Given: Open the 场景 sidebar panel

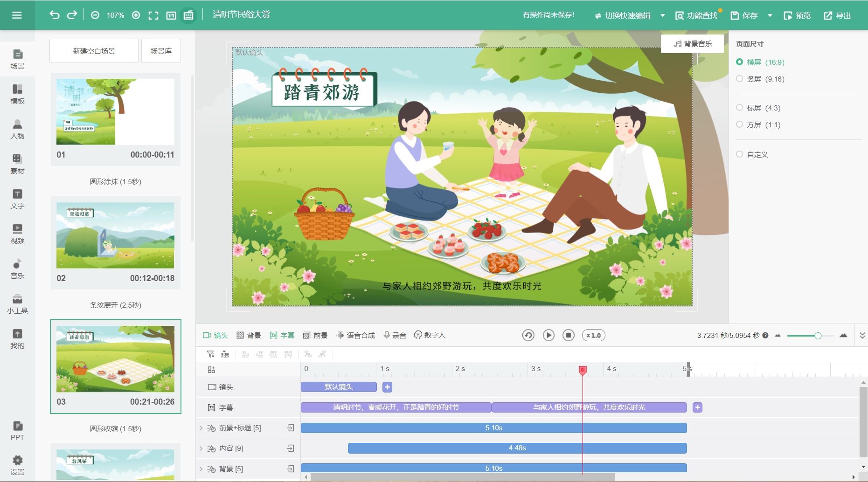Looking at the screenshot, I should click(17, 59).
